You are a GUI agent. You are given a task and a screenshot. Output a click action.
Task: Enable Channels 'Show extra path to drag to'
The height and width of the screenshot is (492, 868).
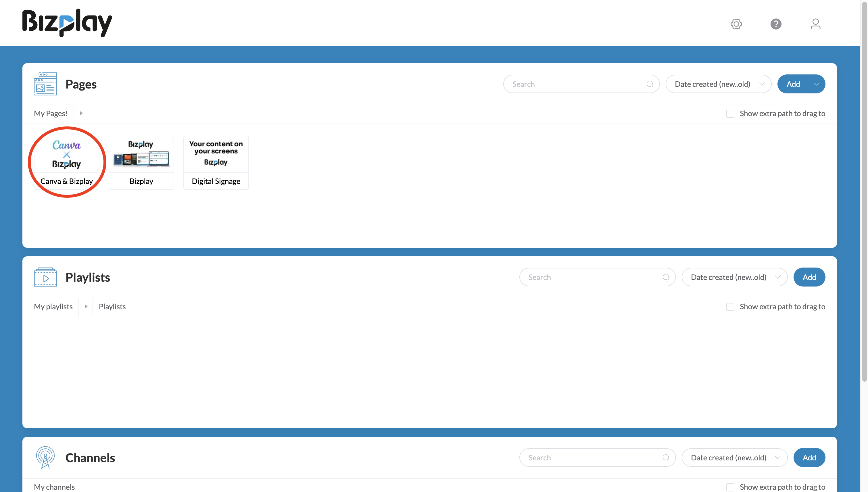[730, 487]
